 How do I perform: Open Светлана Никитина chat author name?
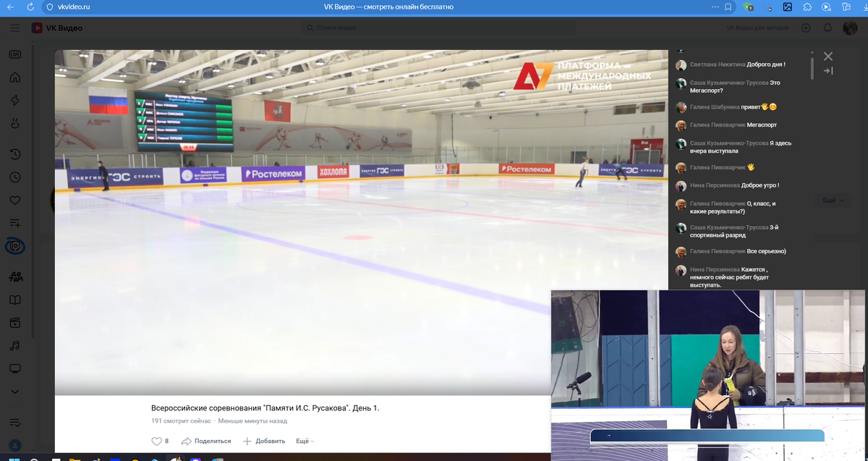click(x=718, y=64)
